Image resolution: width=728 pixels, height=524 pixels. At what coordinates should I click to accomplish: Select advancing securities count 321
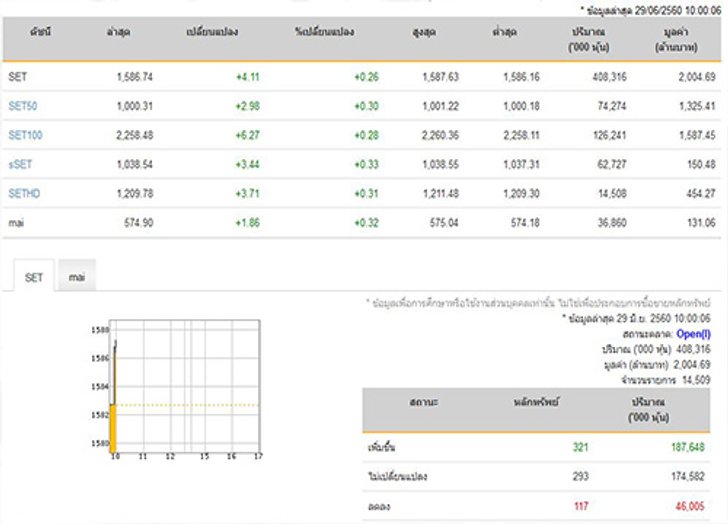click(580, 447)
